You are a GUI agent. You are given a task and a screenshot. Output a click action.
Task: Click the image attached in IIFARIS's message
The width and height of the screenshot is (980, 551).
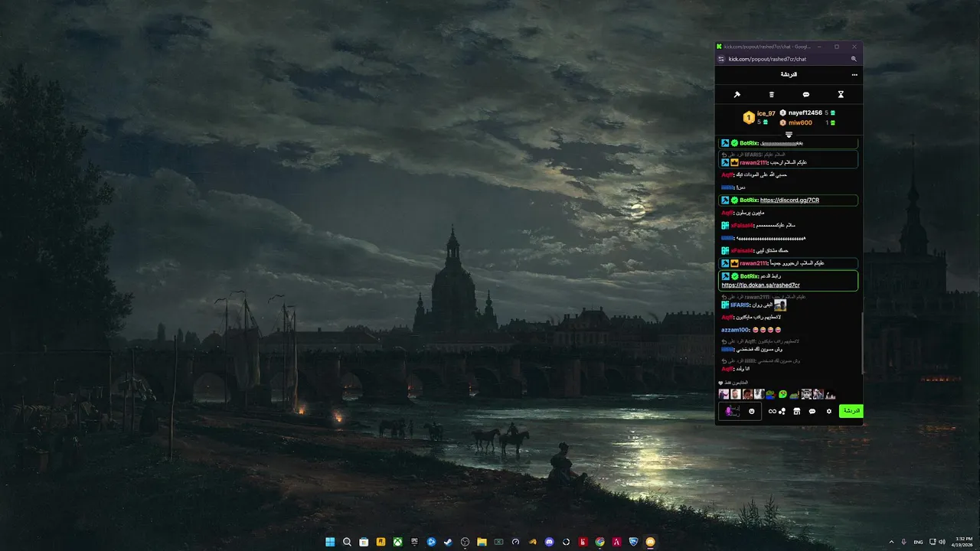click(x=780, y=305)
